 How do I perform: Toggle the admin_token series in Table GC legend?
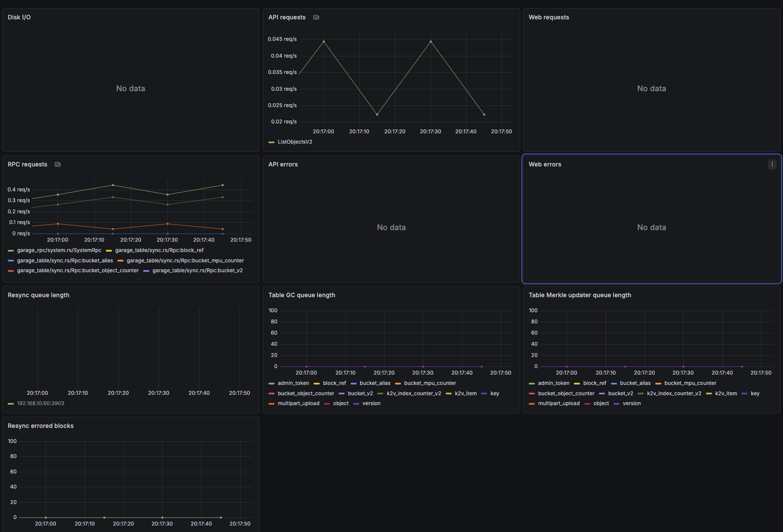[293, 383]
